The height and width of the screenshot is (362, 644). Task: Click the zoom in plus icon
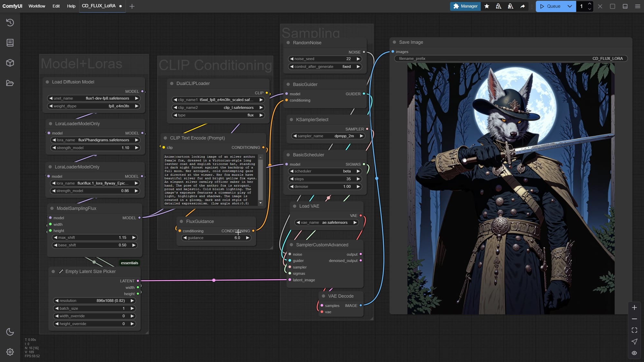(634, 308)
